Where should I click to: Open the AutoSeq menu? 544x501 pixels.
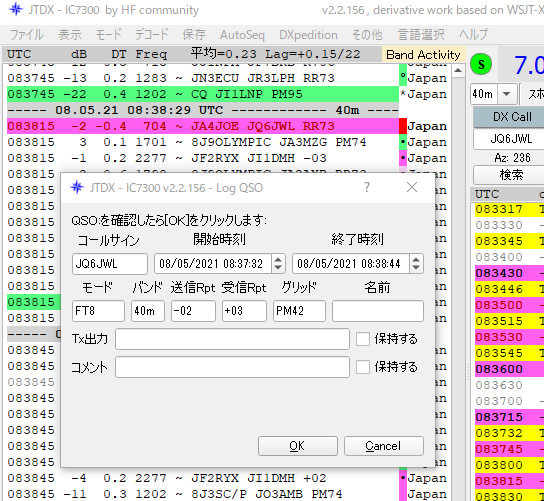pyautogui.click(x=242, y=35)
